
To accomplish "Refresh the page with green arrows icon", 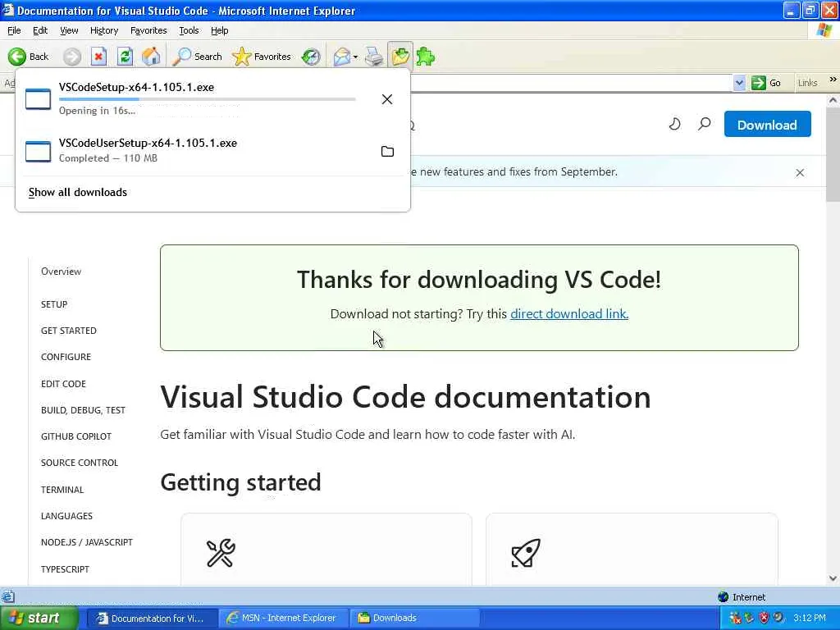I will pyautogui.click(x=125, y=57).
